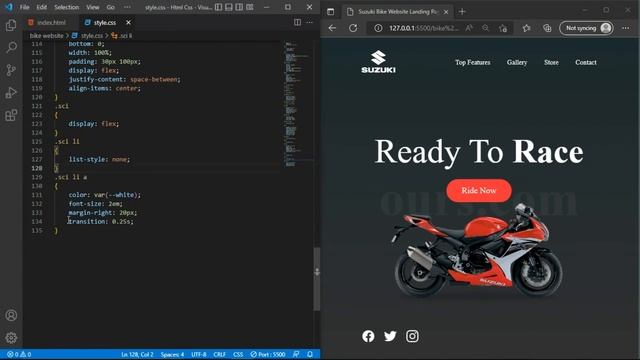Open Edge Settings and more menu
The width and height of the screenshot is (640, 360).
626,28
